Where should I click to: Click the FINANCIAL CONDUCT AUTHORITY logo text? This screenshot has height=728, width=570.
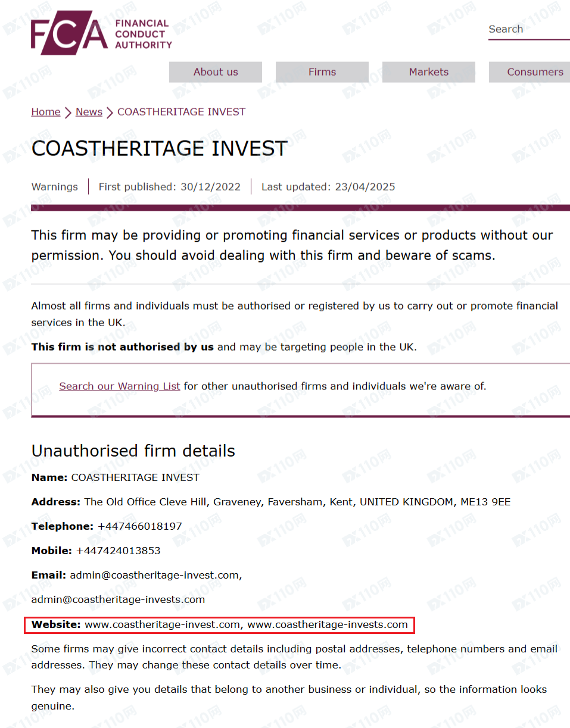(x=143, y=34)
